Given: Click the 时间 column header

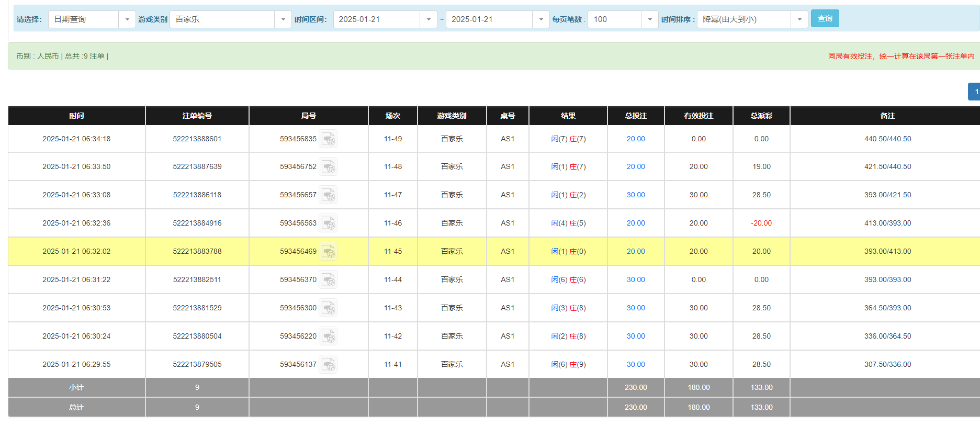Looking at the screenshot, I should click(76, 116).
